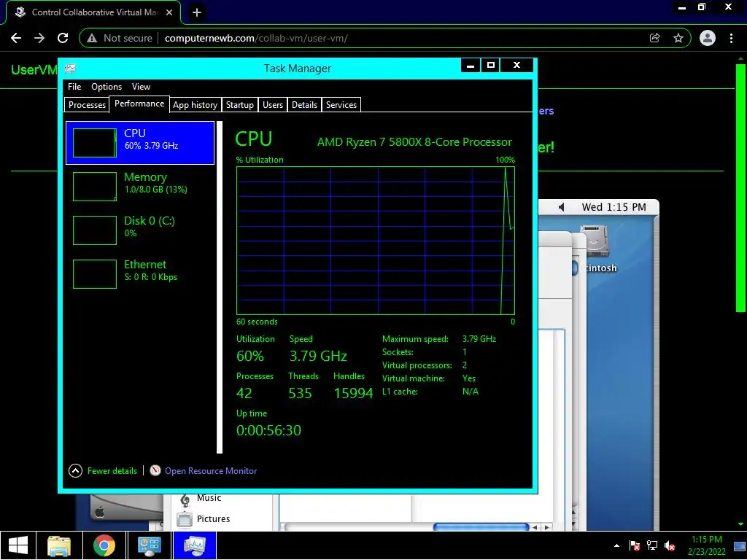Select the Ethernet performance panel
747x560 pixels.
tap(139, 274)
